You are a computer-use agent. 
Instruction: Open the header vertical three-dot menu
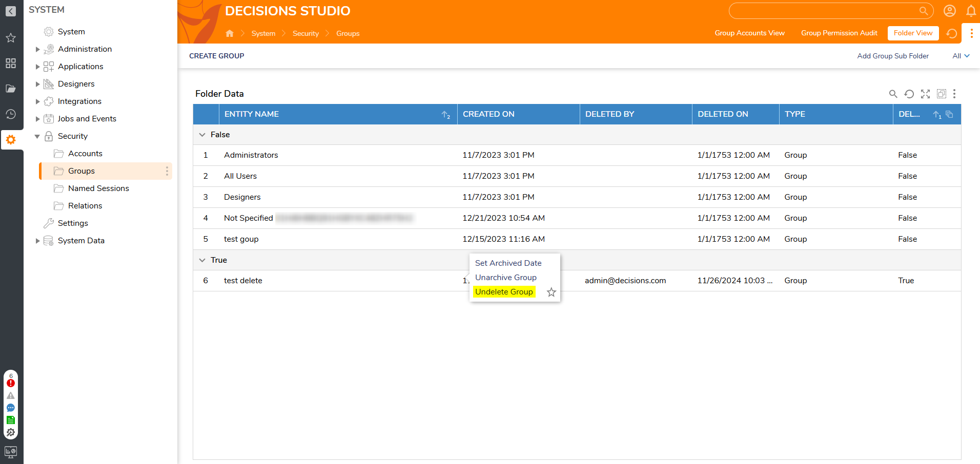972,33
